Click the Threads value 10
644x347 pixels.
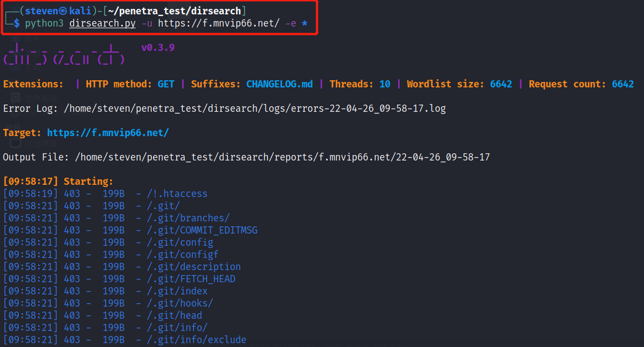tap(385, 84)
